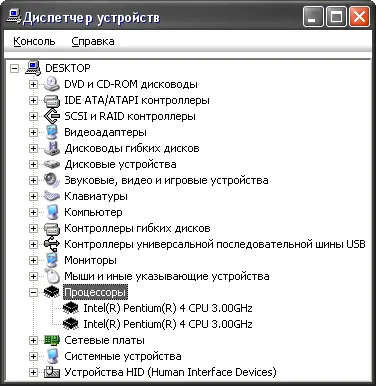Image resolution: width=376 pixels, height=386 pixels.
Task: Select the Мониторы label
Action: 90,260
